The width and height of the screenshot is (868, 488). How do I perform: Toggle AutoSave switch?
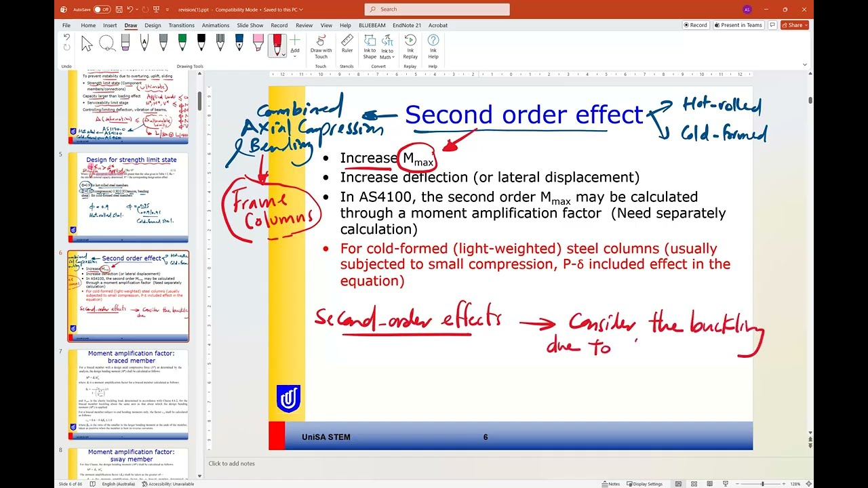[x=101, y=9]
